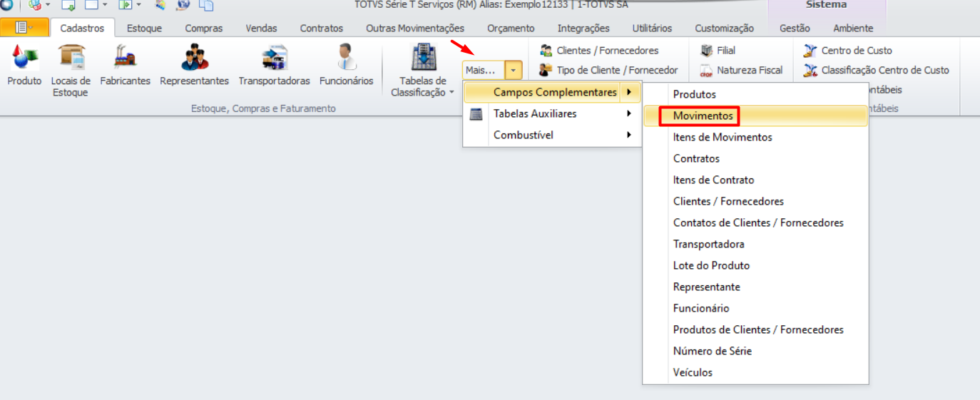The image size is (980, 400).
Task: Select Número de Série
Action: tap(755, 351)
